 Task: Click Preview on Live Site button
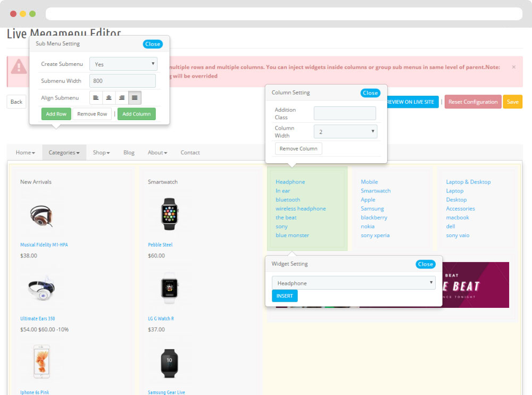point(413,102)
